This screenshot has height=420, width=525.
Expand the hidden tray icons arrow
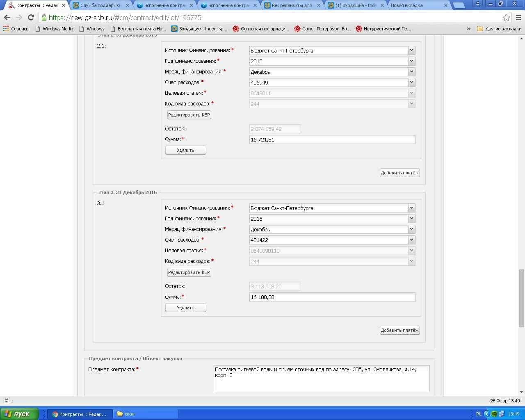pyautogui.click(x=487, y=414)
